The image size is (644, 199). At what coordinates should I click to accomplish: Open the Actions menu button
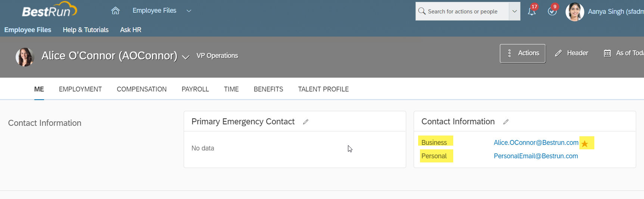click(x=523, y=53)
